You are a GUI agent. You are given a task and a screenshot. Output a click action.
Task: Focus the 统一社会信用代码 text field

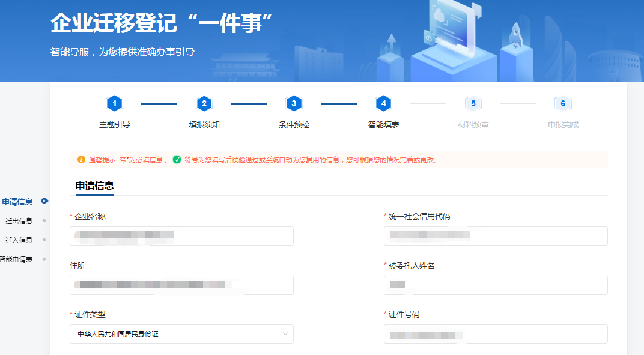(496, 236)
